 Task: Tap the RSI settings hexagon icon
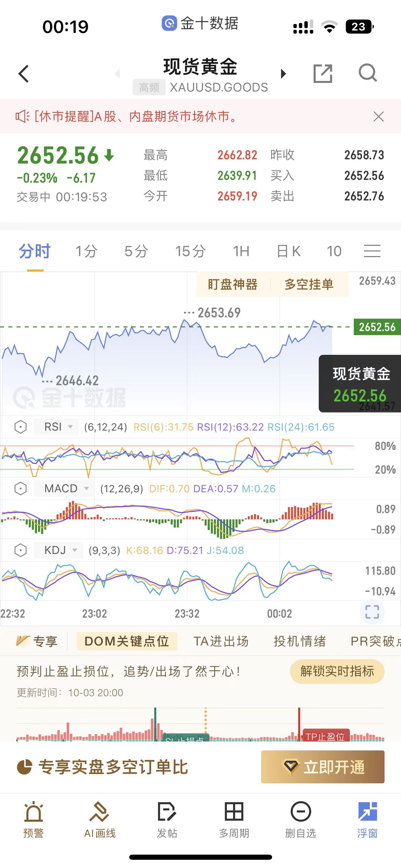coord(21,427)
